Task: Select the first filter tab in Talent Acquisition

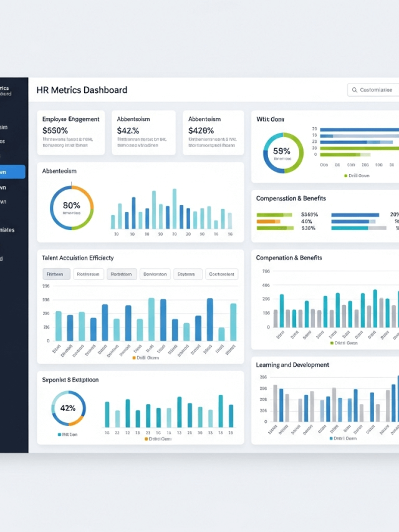Action: (56, 274)
